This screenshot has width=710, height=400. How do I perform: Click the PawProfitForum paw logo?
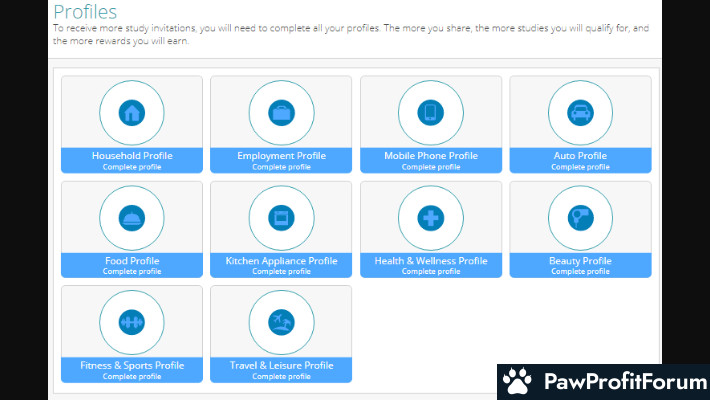517,382
